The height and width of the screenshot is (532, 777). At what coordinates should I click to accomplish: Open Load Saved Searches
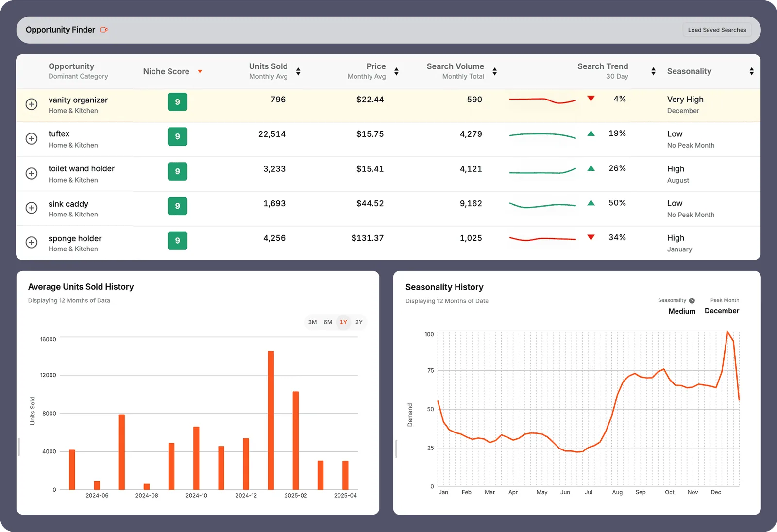pyautogui.click(x=717, y=30)
